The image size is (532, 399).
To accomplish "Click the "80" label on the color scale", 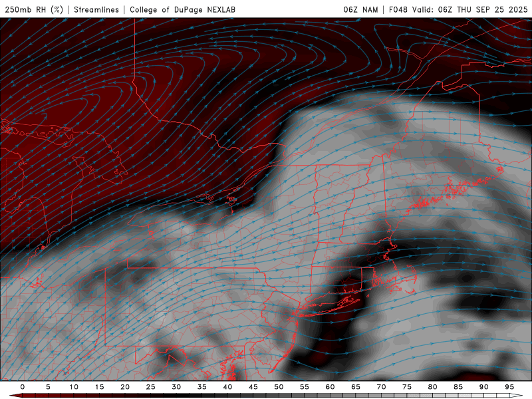I will [433, 387].
